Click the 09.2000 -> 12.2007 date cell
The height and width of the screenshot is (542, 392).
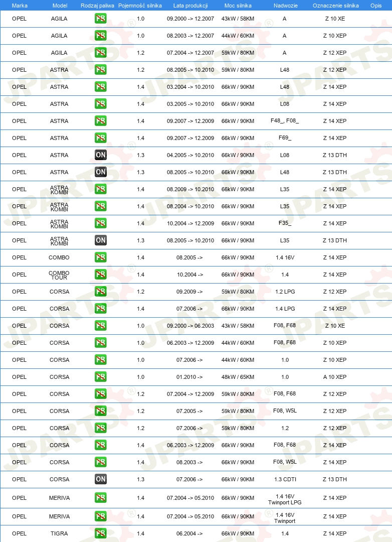(x=190, y=19)
